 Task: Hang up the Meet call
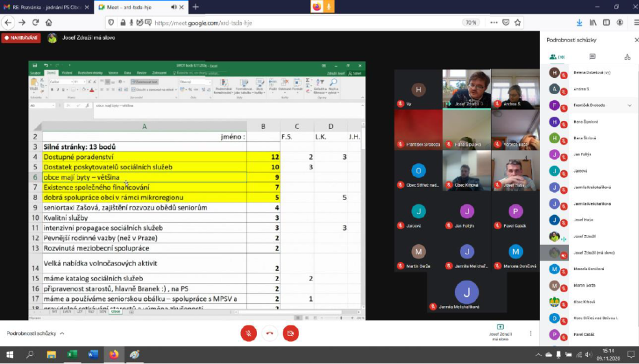click(x=270, y=333)
